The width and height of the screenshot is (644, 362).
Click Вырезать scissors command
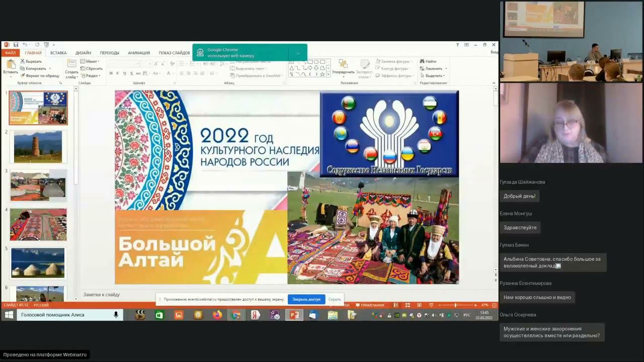tap(31, 61)
